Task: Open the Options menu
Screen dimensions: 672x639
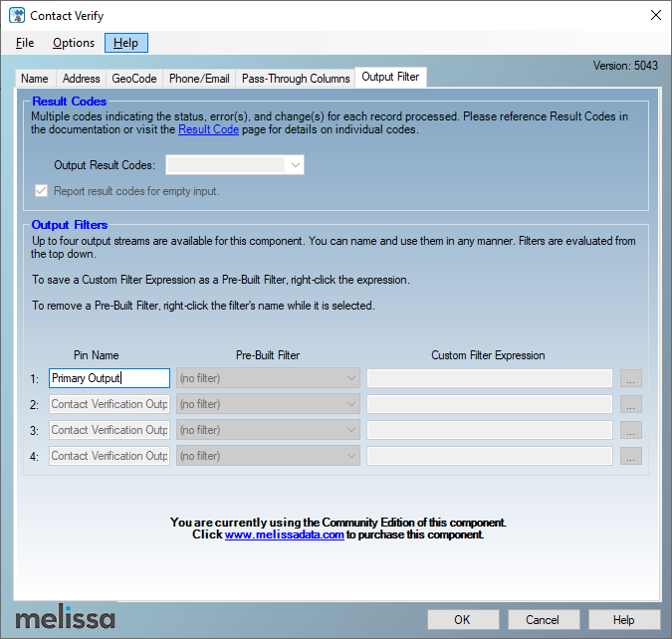Action: 74,43
